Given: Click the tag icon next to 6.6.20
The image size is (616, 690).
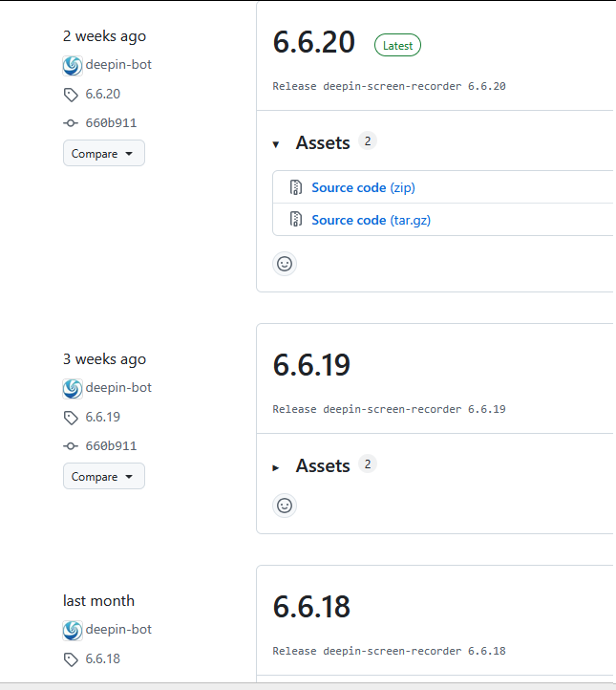Looking at the screenshot, I should [x=71, y=95].
